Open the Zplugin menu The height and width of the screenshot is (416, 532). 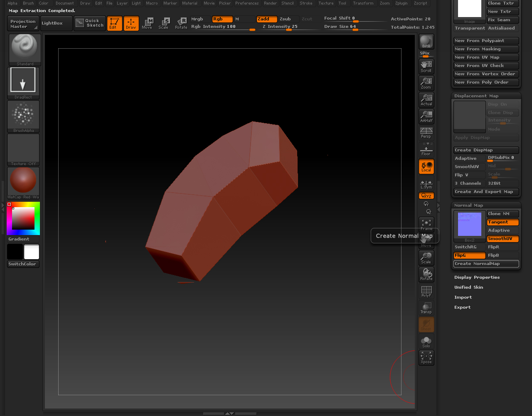401,3
